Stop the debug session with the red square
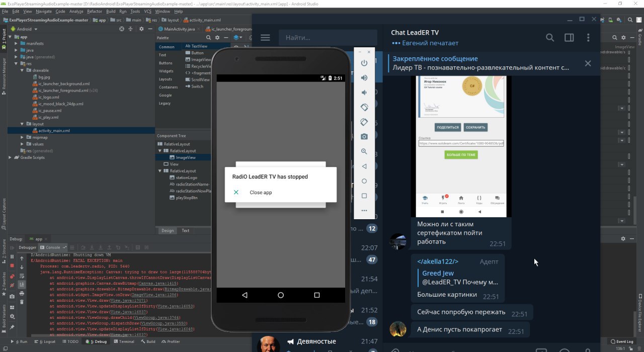644x352 pixels. click(x=12, y=266)
